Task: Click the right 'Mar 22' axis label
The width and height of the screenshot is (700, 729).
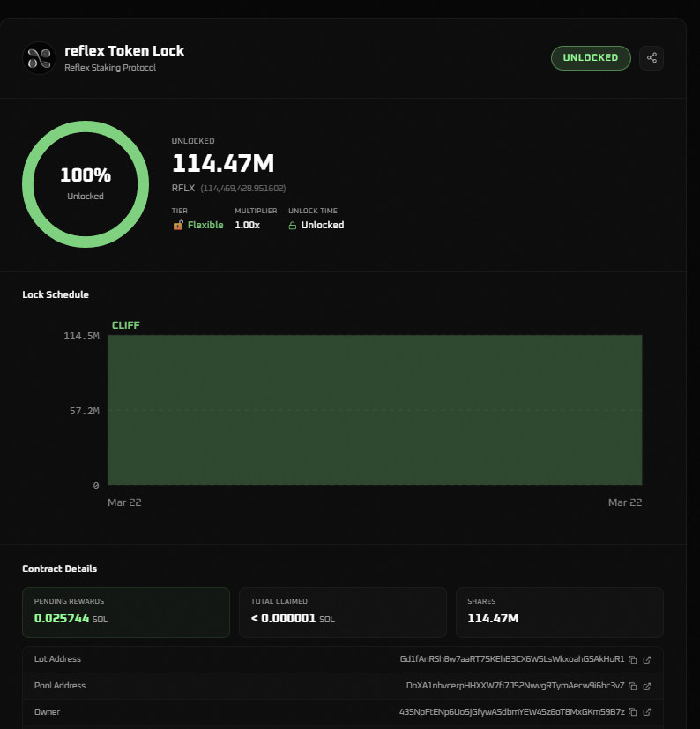Action: pos(625,502)
